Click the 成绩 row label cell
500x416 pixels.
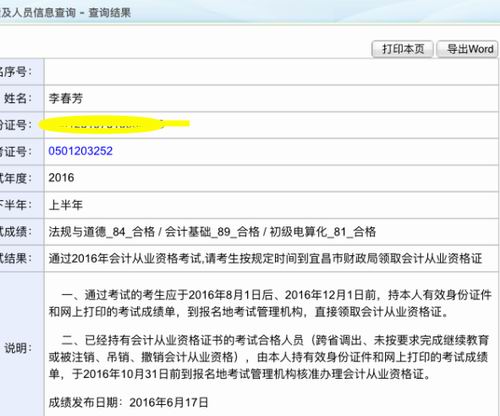(22, 232)
